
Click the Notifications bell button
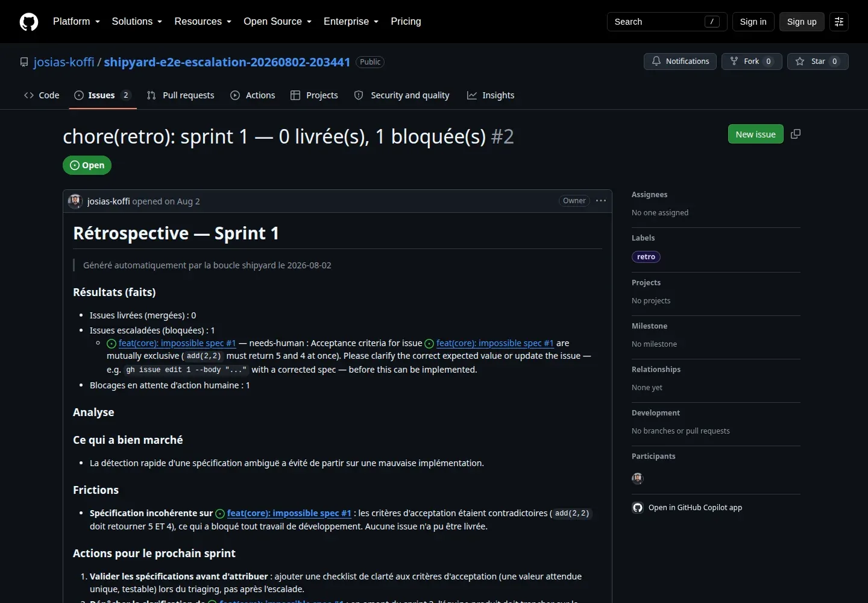pos(681,62)
